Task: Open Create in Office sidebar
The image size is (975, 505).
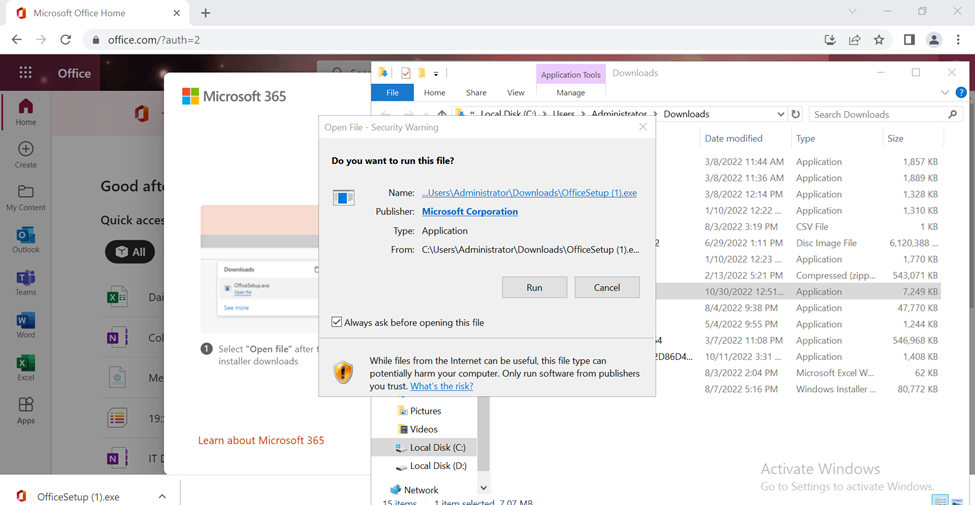Action: pyautogui.click(x=25, y=155)
